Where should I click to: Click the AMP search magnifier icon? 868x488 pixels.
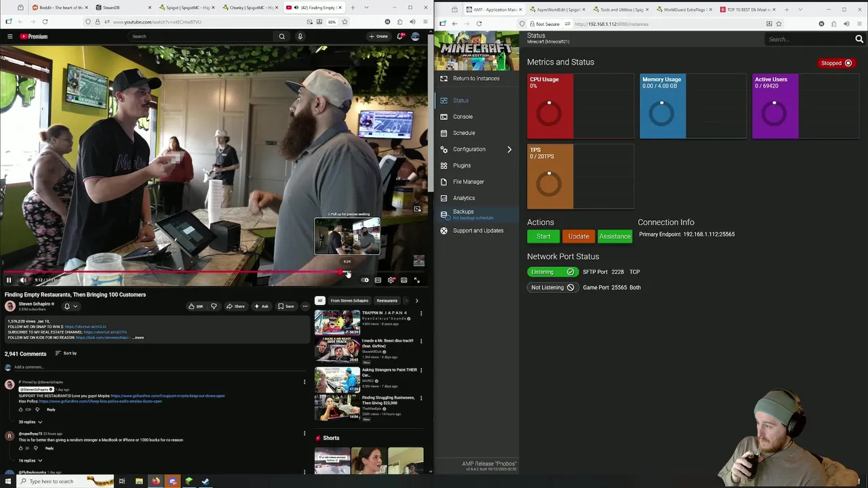859,39
